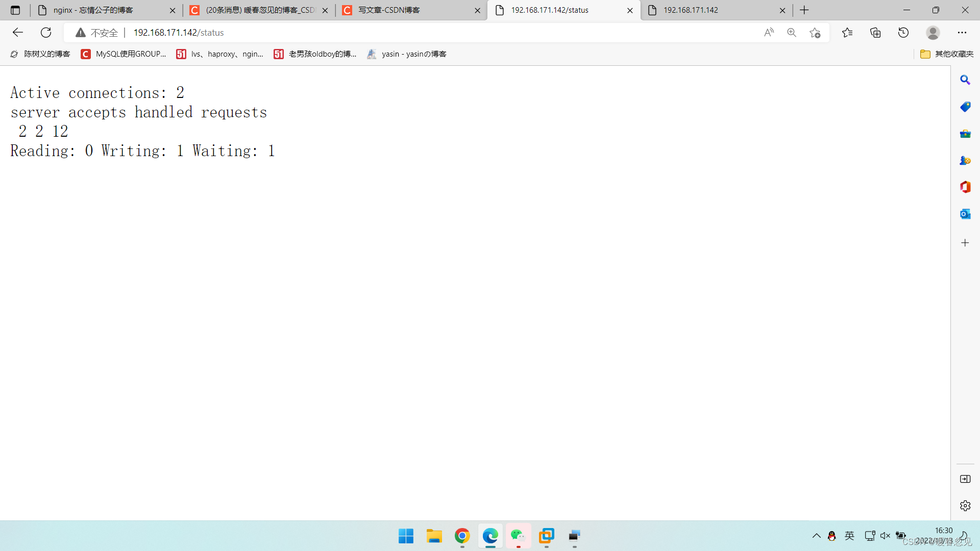Switch to nginx - 忘情公子的博客 tab
The image size is (980, 551).
93,10
